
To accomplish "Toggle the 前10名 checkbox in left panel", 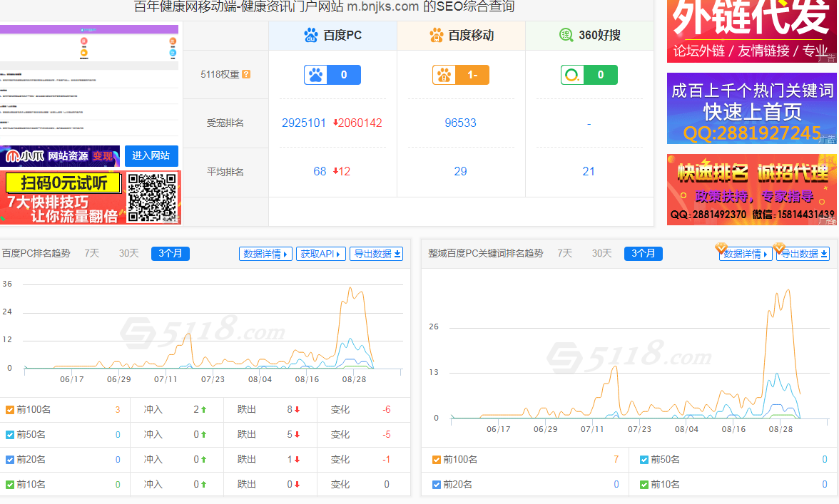I will (10, 485).
